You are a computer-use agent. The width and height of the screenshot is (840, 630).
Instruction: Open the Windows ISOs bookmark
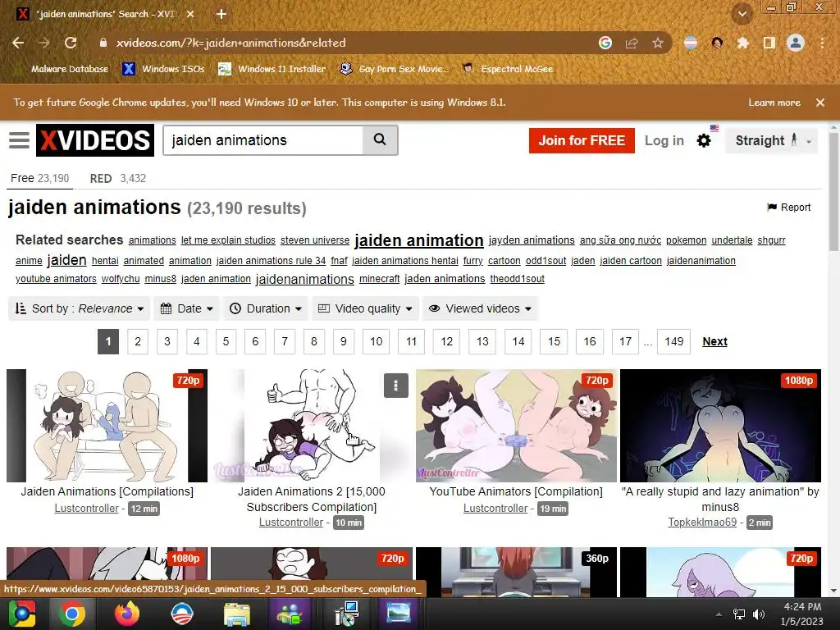(x=163, y=69)
